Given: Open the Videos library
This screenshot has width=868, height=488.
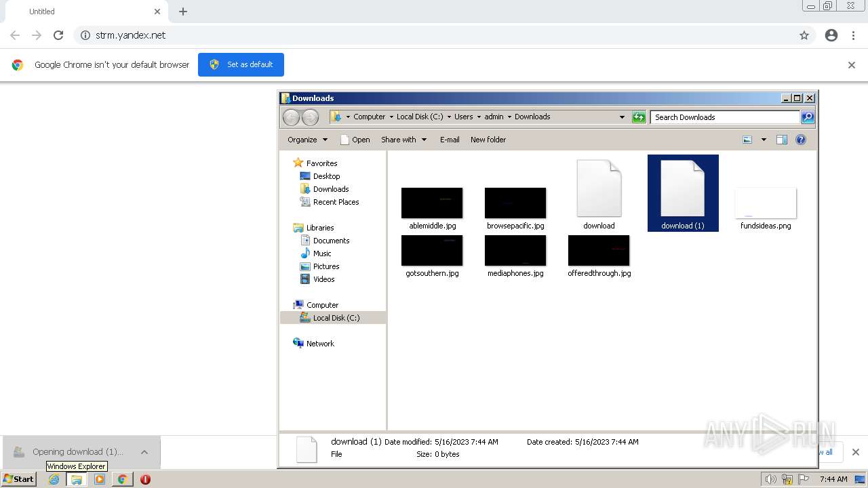Looking at the screenshot, I should tap(323, 279).
